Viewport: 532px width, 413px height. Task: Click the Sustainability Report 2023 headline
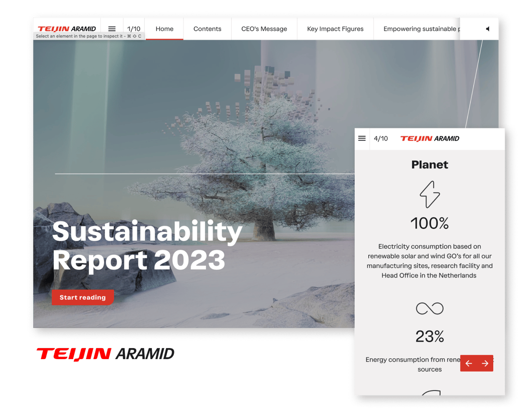coord(147,245)
